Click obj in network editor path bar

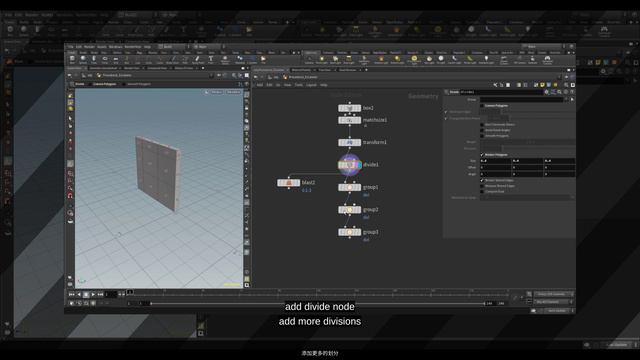tap(276, 77)
